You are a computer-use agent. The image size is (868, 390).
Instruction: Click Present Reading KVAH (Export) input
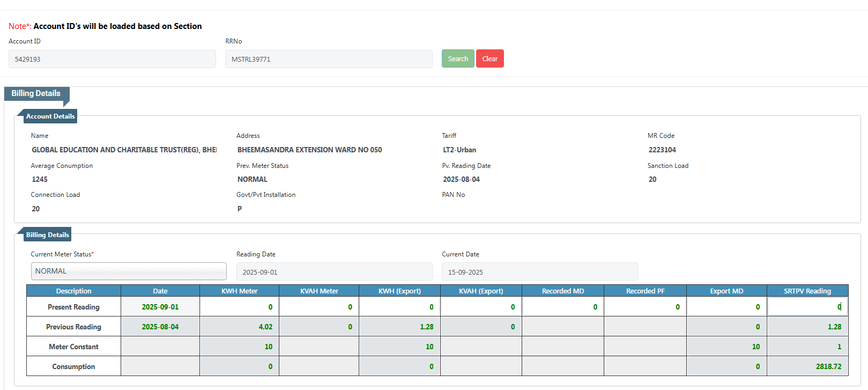(x=480, y=307)
